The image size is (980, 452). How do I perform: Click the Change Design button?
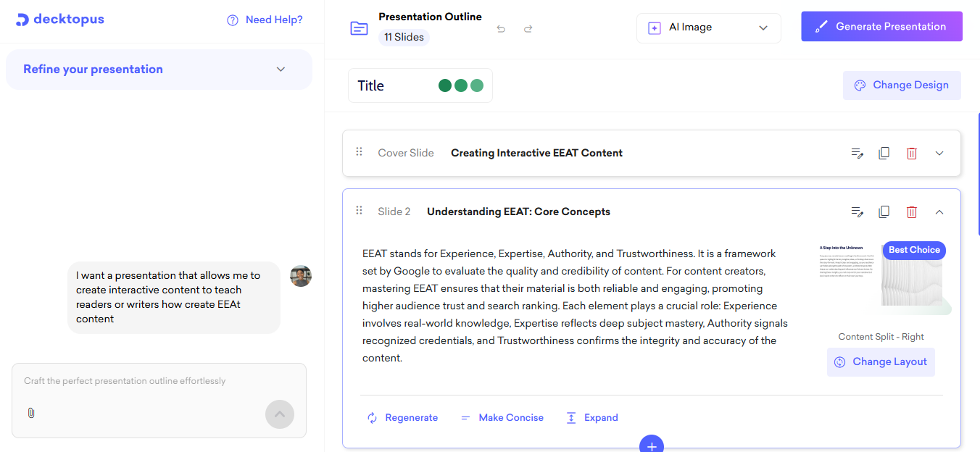902,85
